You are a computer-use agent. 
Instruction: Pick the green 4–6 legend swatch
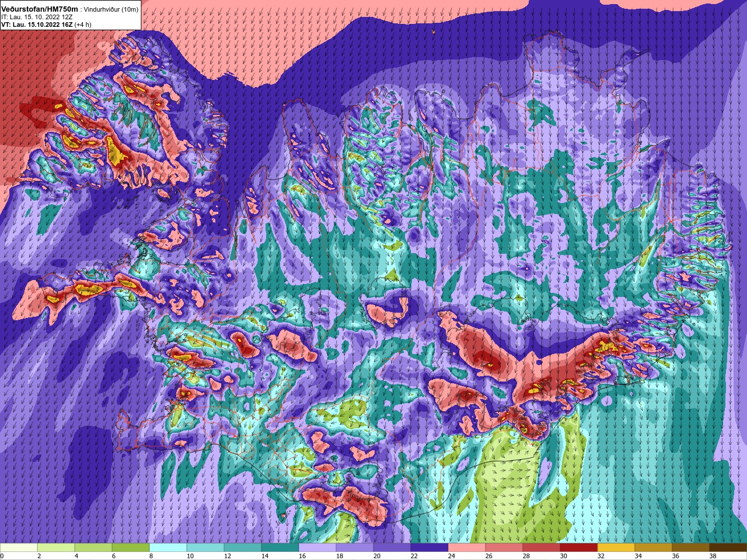coord(93,548)
